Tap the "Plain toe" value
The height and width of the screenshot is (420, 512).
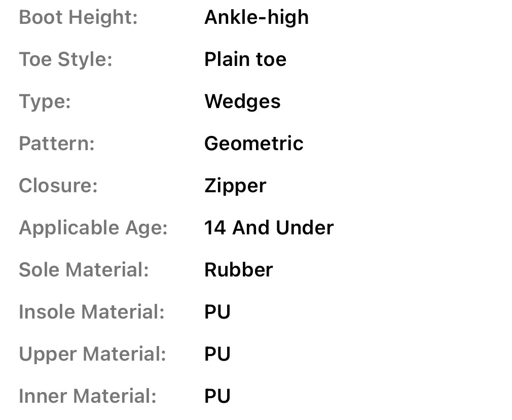pyautogui.click(x=245, y=60)
